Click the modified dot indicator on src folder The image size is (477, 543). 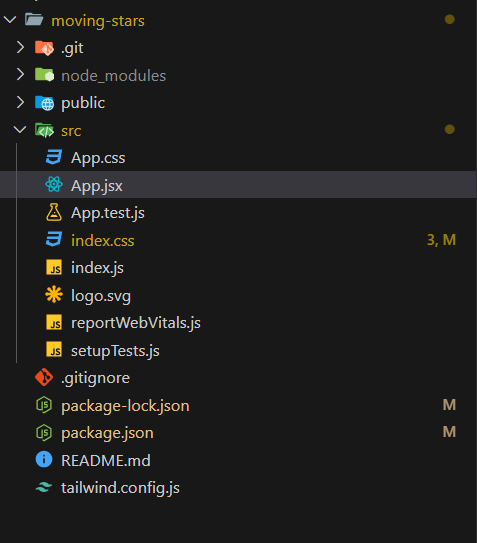(x=450, y=130)
